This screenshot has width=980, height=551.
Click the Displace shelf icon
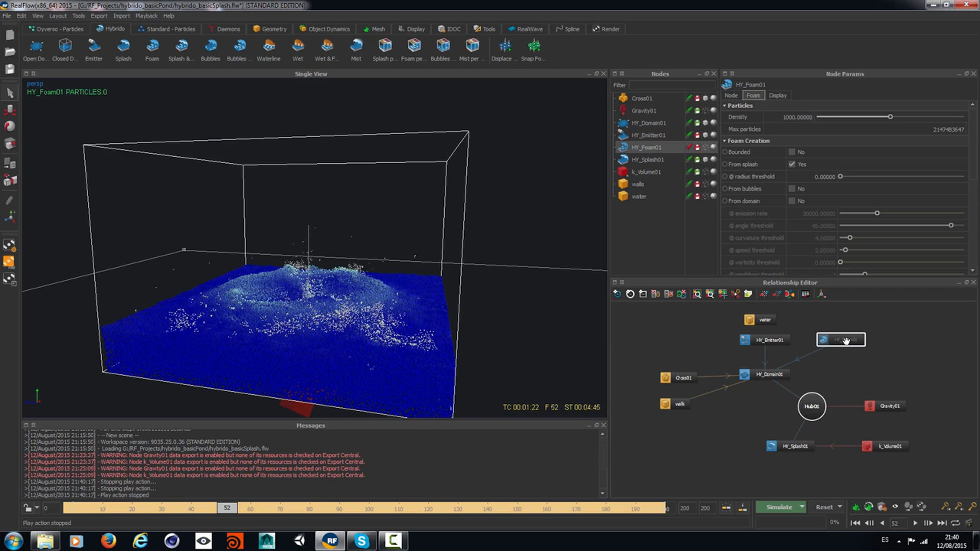pos(505,50)
